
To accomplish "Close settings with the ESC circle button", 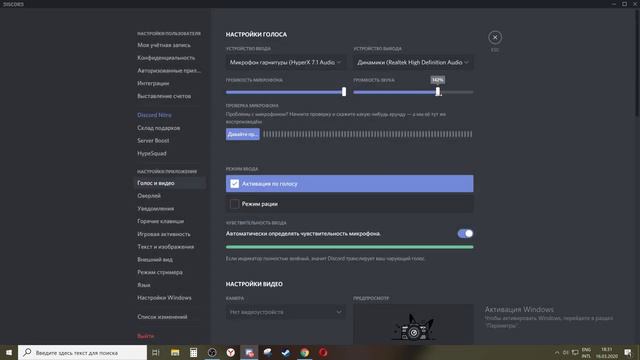I will click(495, 38).
